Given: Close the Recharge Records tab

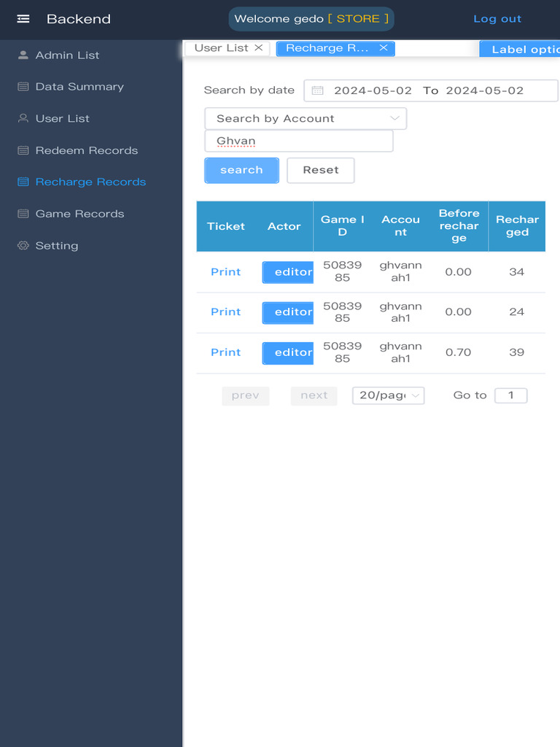Looking at the screenshot, I should pos(384,47).
